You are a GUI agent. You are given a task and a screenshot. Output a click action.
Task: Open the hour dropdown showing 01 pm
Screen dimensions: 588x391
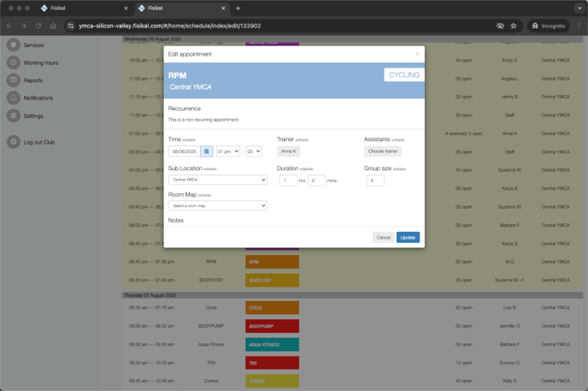228,151
